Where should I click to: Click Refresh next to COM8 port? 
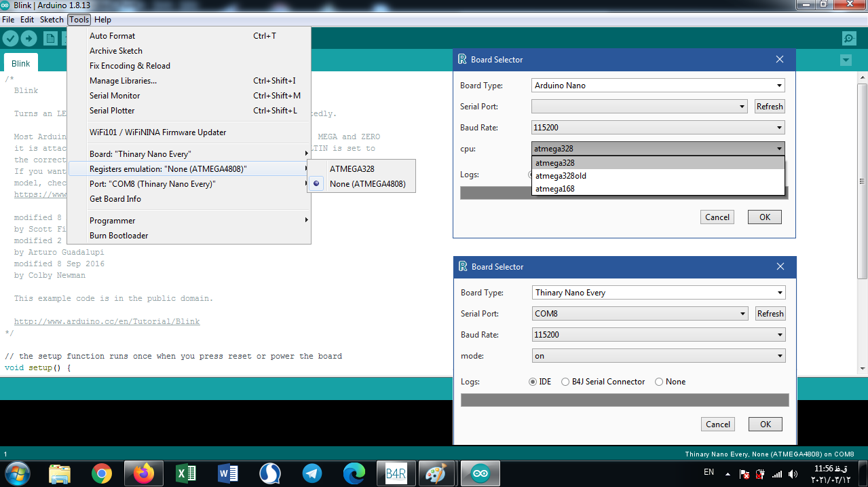tap(770, 314)
